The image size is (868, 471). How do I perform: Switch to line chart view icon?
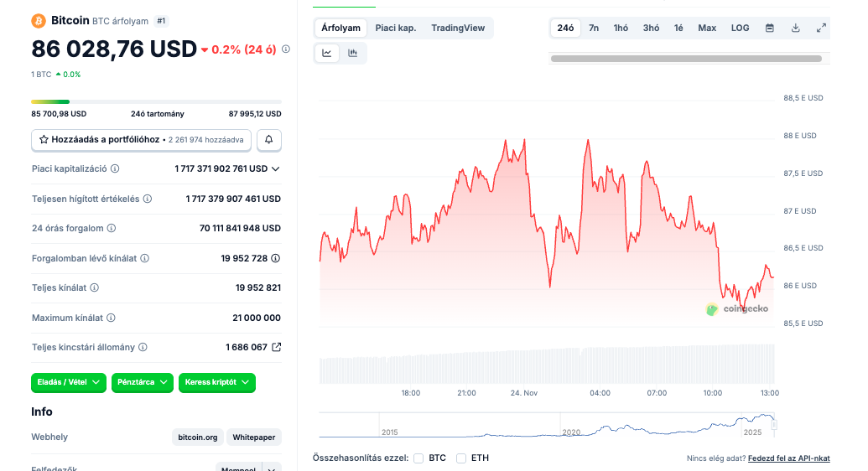pyautogui.click(x=326, y=53)
